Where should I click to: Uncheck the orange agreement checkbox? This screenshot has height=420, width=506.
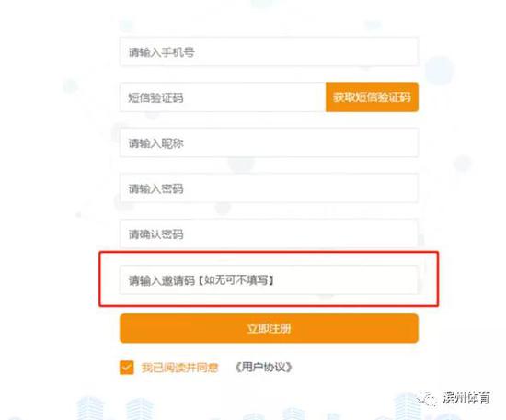pos(127,367)
